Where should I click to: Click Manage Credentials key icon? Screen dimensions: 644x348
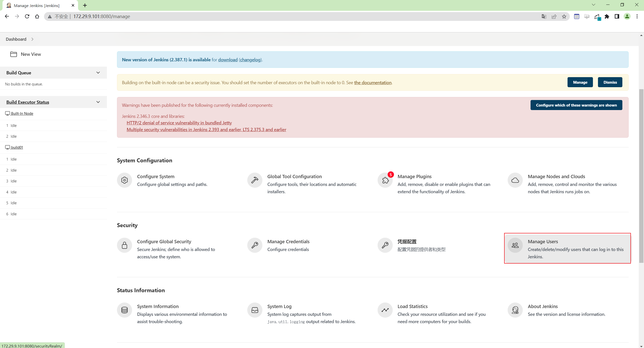255,245
